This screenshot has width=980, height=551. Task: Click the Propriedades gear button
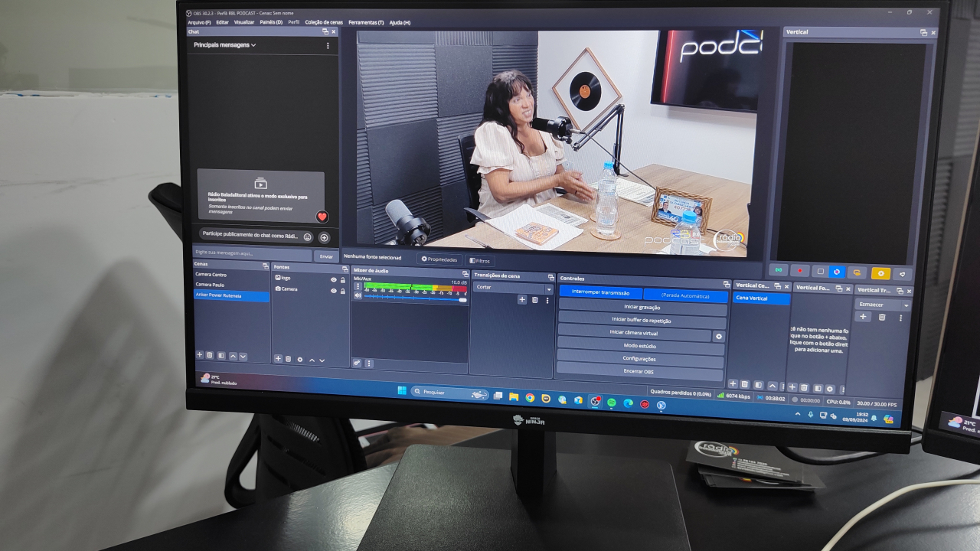tap(439, 259)
